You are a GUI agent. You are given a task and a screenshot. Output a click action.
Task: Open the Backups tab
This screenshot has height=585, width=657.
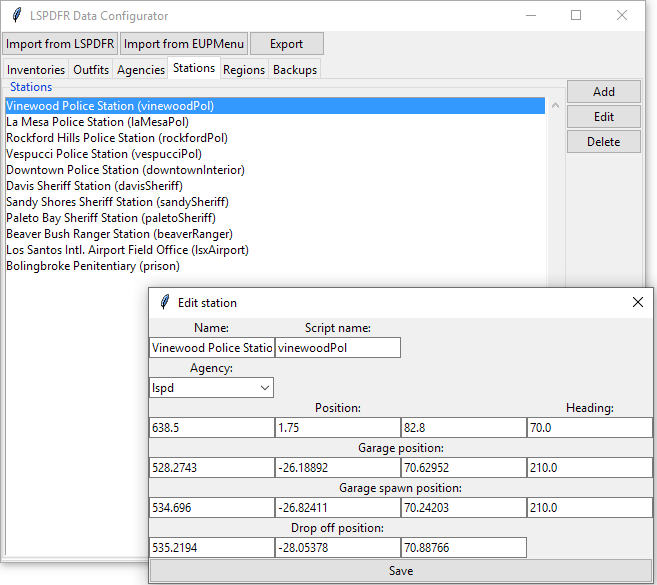coord(295,70)
